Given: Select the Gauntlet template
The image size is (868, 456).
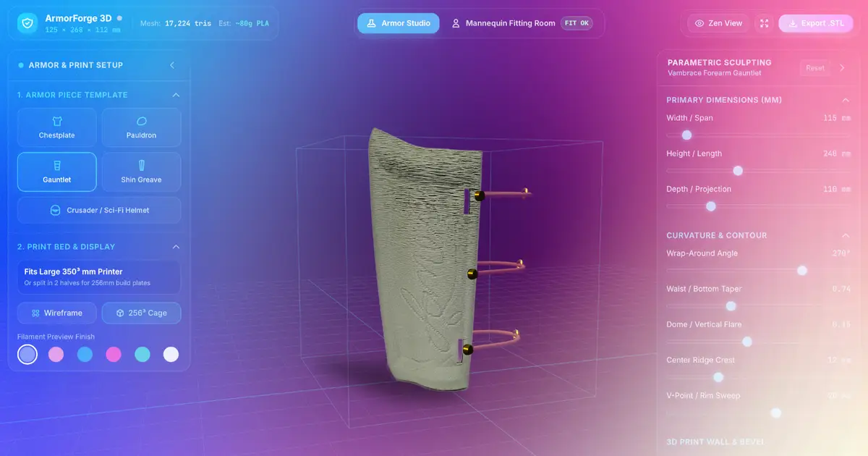Looking at the screenshot, I should click(56, 172).
